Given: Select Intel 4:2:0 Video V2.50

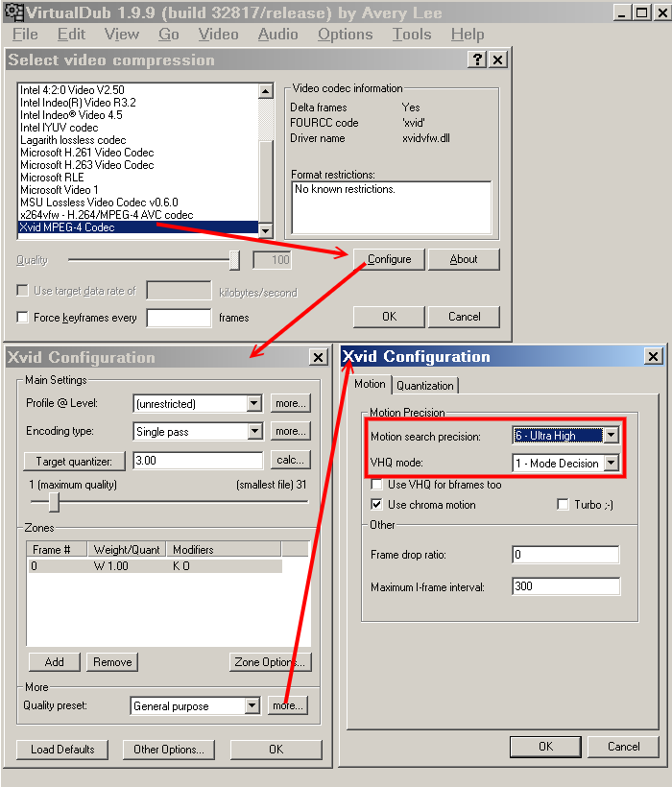Looking at the screenshot, I should 138,90.
